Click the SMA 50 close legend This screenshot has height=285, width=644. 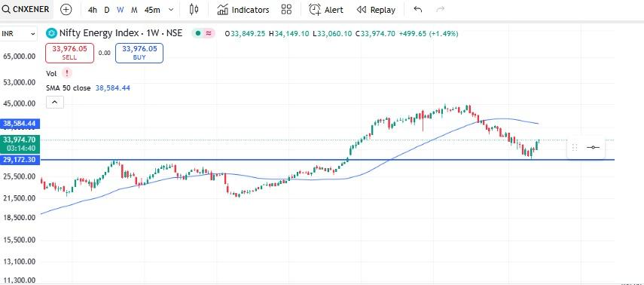point(69,88)
